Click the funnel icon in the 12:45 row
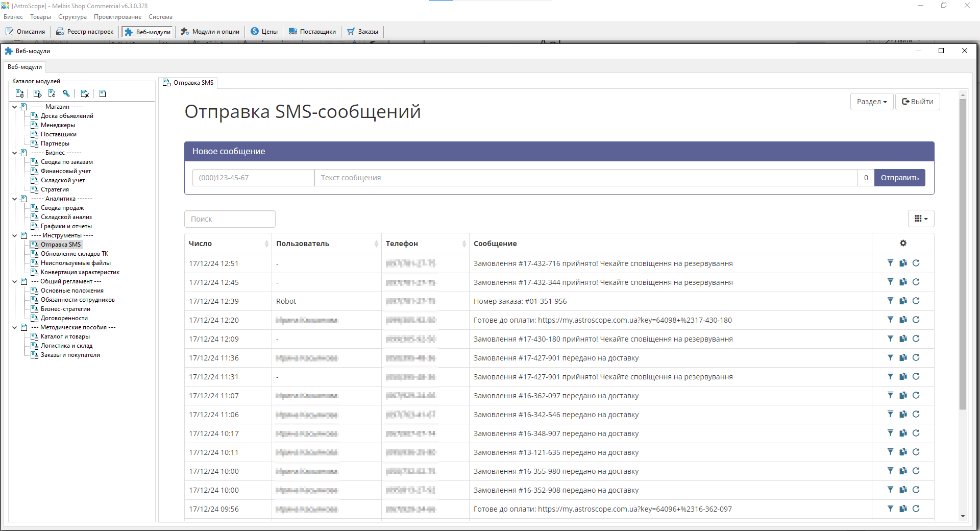Image resolution: width=980 pixels, height=531 pixels. coord(890,282)
